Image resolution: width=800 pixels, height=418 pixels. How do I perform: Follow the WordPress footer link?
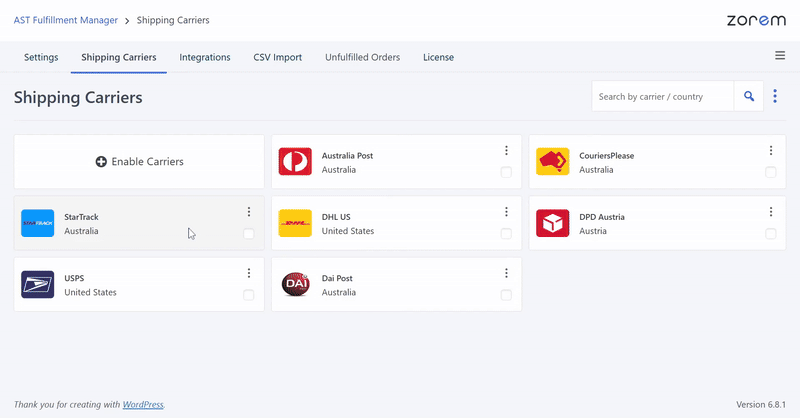click(x=143, y=404)
